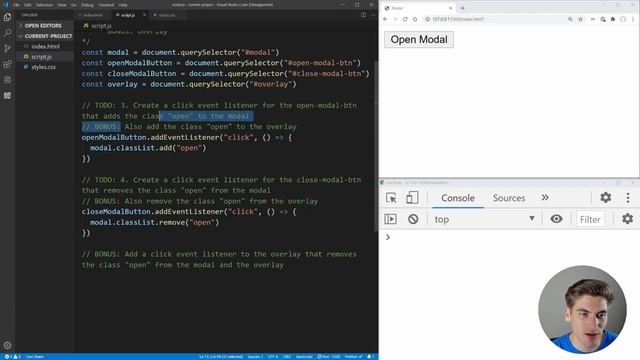This screenshot has height=360, width=640.
Task: Click the cursor line and column status entry
Action: coord(221,357)
